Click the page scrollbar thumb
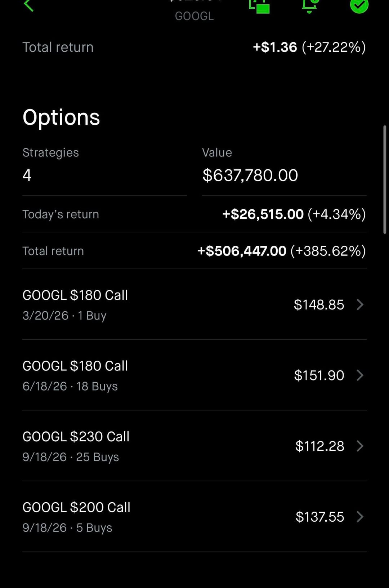Viewport: 389px width, 588px height. pyautogui.click(x=385, y=179)
